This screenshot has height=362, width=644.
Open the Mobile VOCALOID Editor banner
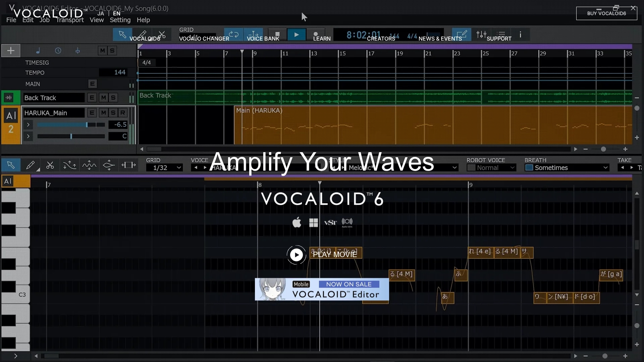click(322, 289)
